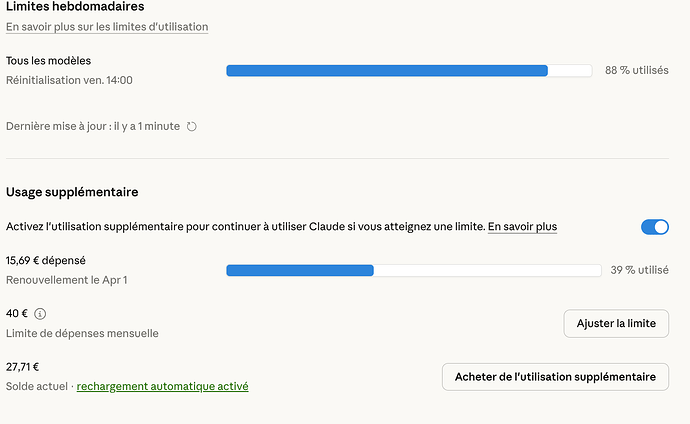Click "En savoir plus" next to extra usage description
Viewport: 690px width, 424px height.
click(x=522, y=227)
